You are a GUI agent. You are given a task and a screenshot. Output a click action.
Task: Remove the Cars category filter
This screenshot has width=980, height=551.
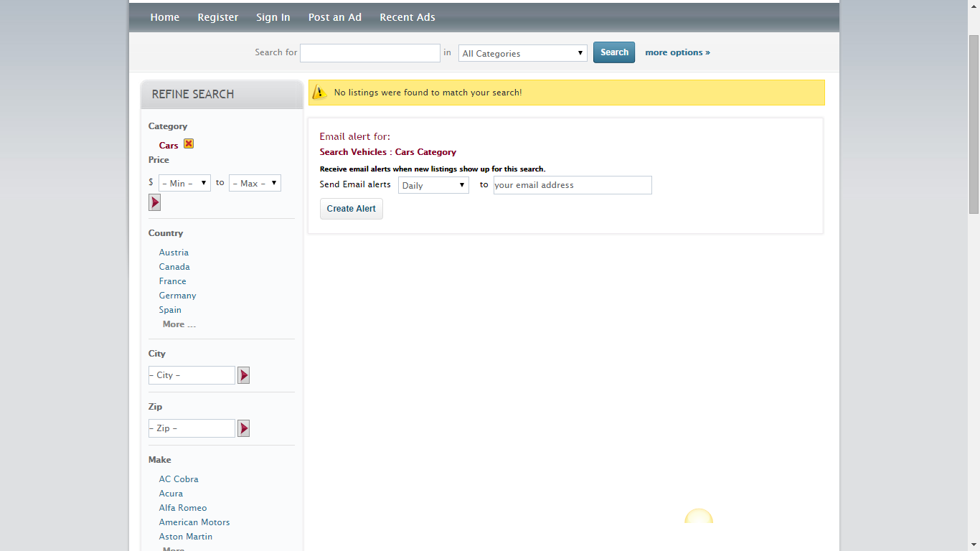point(189,143)
